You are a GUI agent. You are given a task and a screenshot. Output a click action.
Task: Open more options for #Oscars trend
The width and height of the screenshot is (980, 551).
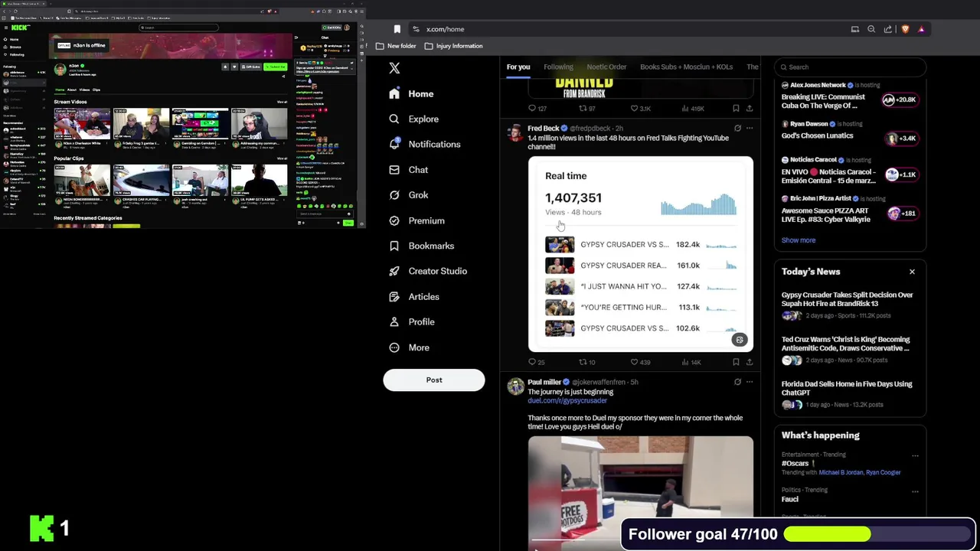pyautogui.click(x=915, y=455)
